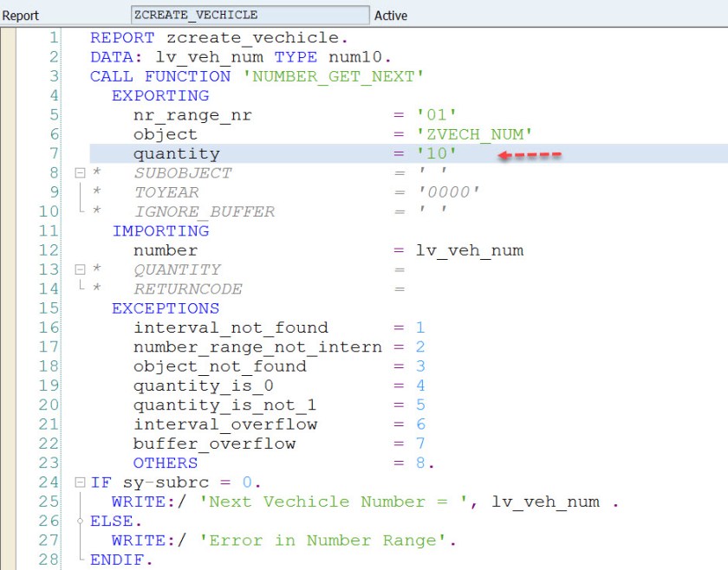Click the commented TOYEAR parameter
Viewport: 728px width, 570px height.
(x=166, y=192)
